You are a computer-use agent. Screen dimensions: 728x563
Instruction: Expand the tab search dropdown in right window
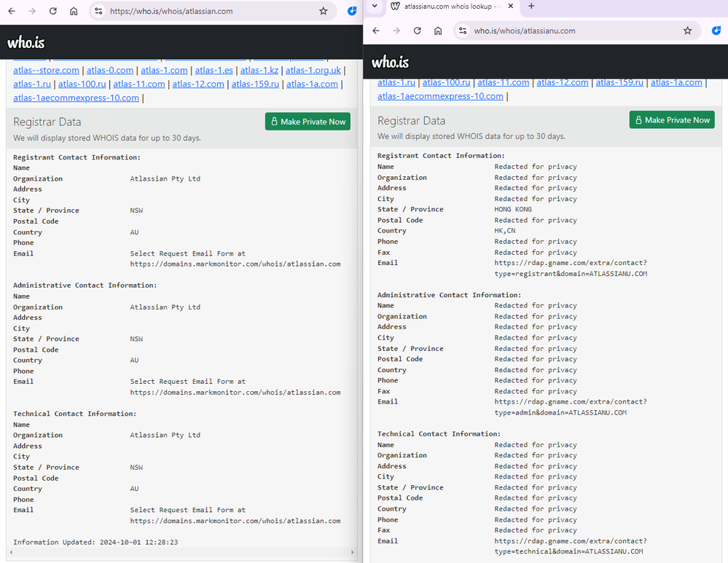tap(375, 6)
